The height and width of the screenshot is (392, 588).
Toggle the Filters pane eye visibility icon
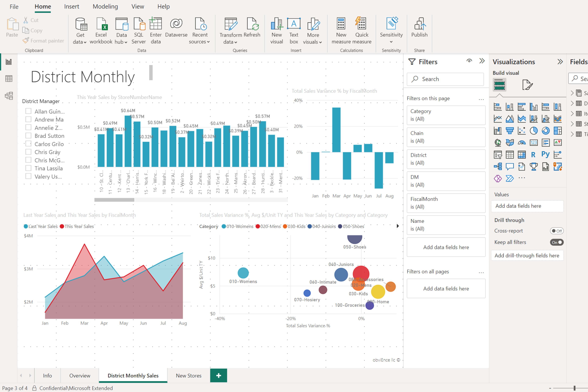click(x=469, y=61)
